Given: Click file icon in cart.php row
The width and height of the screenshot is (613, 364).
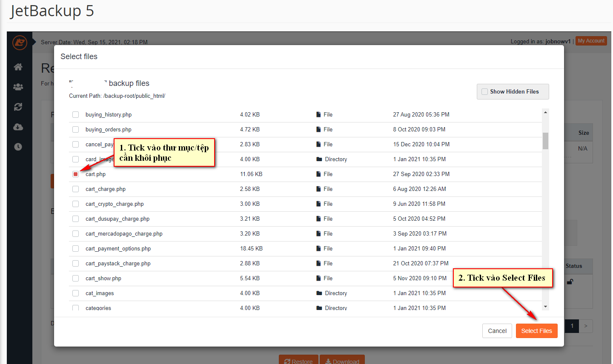Looking at the screenshot, I should (x=318, y=174).
